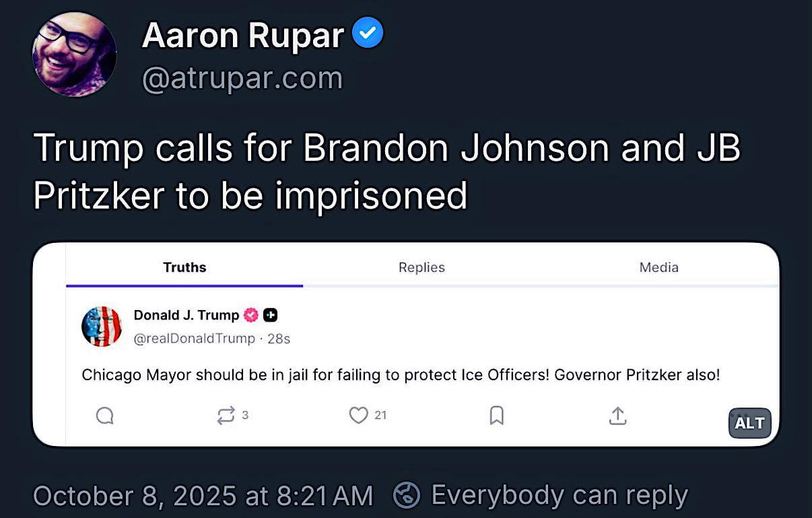The width and height of the screenshot is (812, 518).
Task: Click the Aaron Rupar display name
Action: (x=243, y=34)
